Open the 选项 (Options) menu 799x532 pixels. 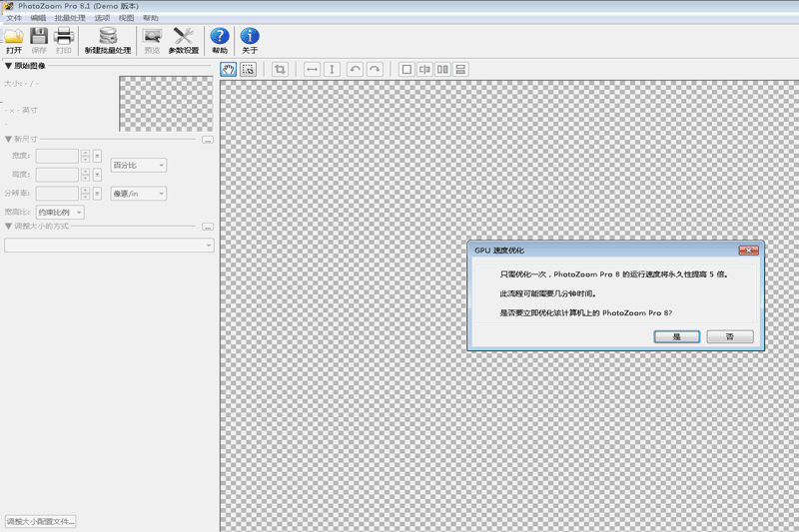point(102,18)
